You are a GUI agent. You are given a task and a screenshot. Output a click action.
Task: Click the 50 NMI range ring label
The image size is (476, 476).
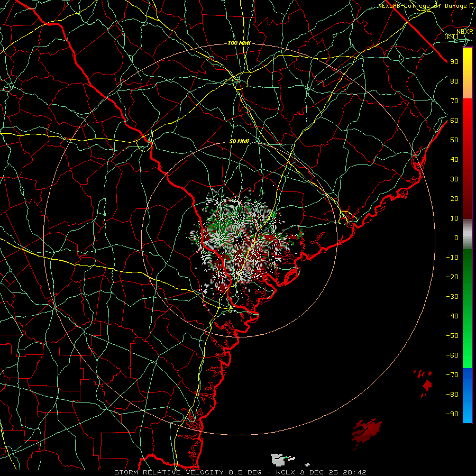pos(239,141)
